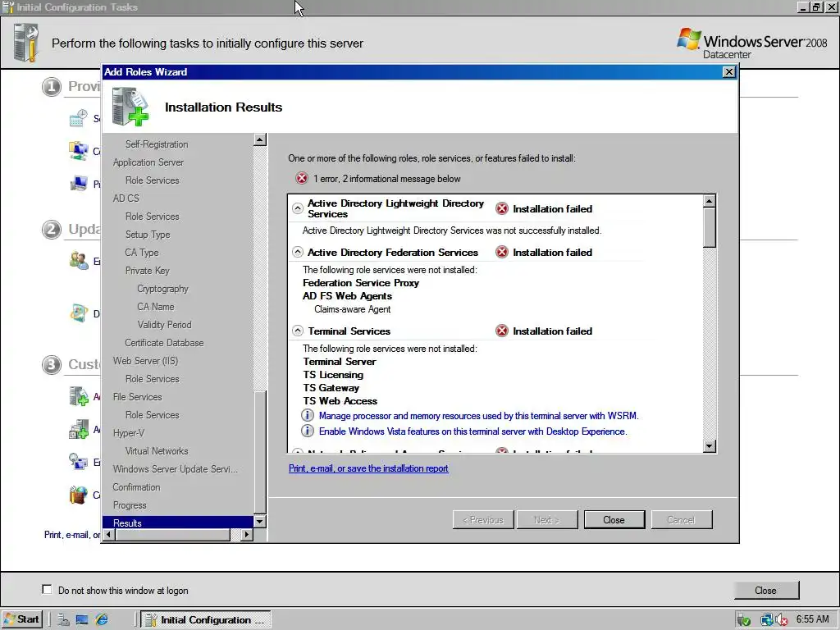Screen dimensions: 840x630
Task: Click the failed icon for Active Directory Federation Services
Action: [501, 252]
